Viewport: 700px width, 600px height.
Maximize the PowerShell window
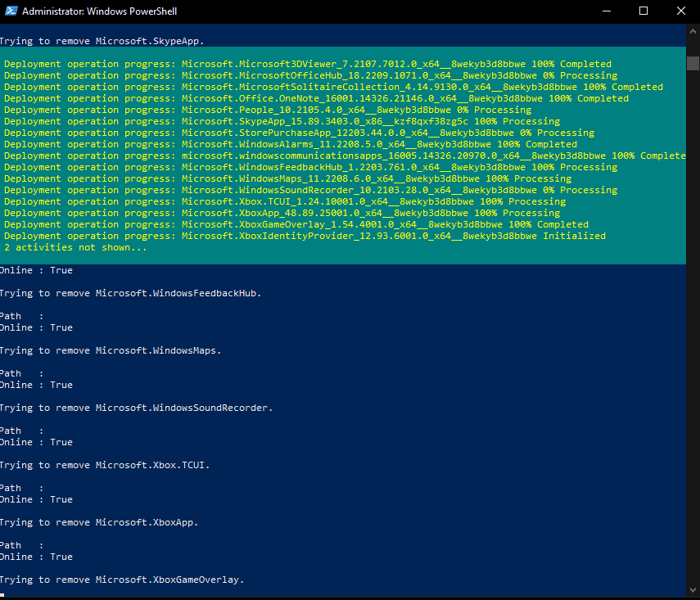click(644, 11)
